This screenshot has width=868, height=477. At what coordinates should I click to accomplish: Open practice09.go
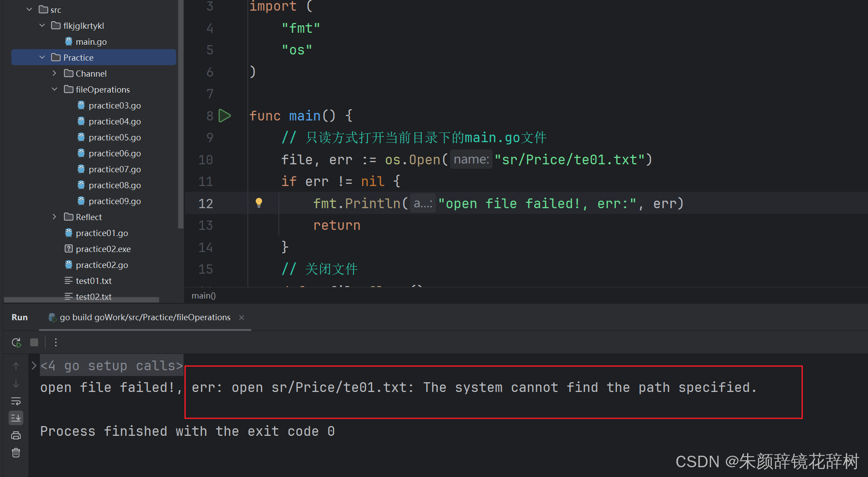pyautogui.click(x=114, y=201)
